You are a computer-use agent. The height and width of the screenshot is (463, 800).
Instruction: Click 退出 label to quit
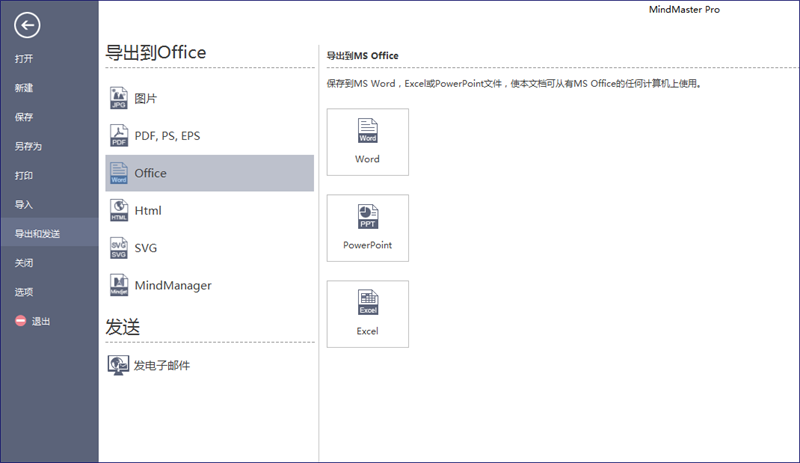click(x=41, y=321)
